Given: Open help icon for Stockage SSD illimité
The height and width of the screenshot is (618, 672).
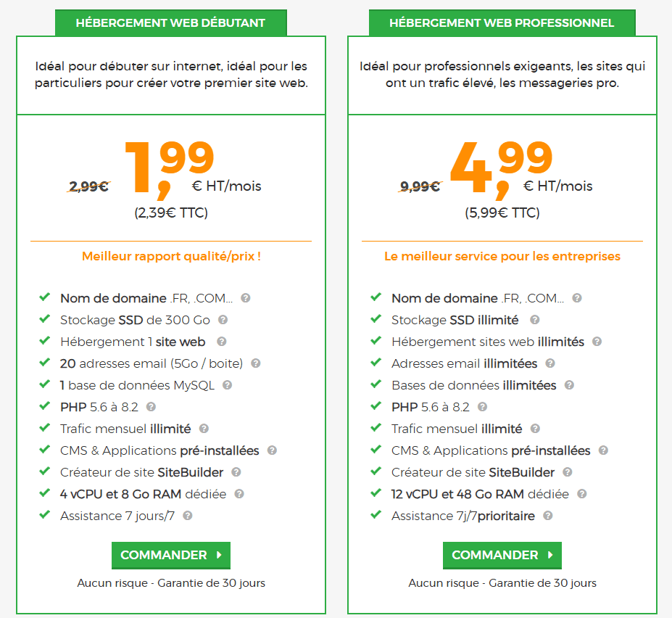Looking at the screenshot, I should tap(534, 320).
